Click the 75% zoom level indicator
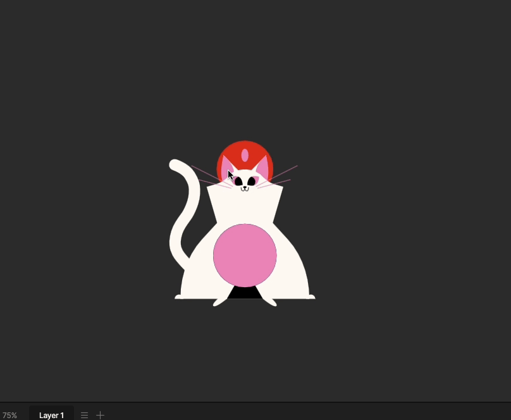This screenshot has width=511, height=420. (x=9, y=416)
